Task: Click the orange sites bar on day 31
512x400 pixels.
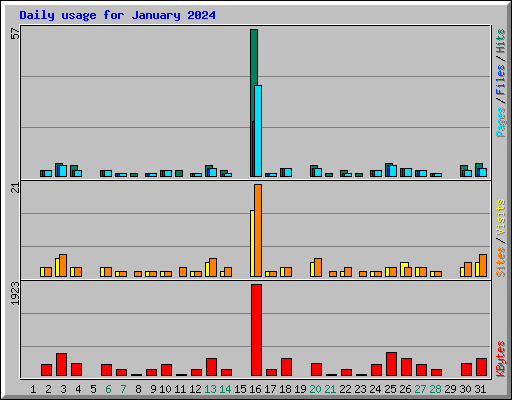Action: click(483, 265)
